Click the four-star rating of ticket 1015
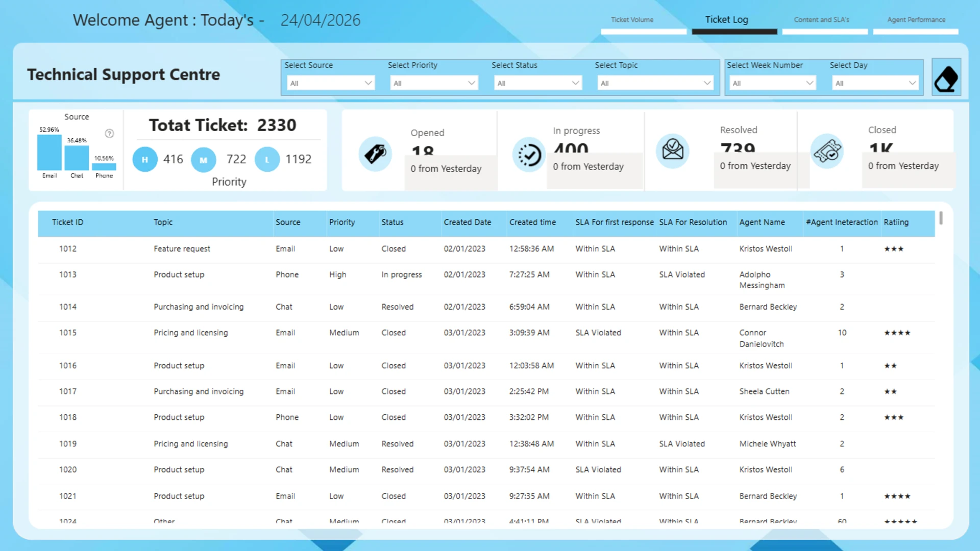This screenshot has height=551, width=980. click(x=897, y=333)
